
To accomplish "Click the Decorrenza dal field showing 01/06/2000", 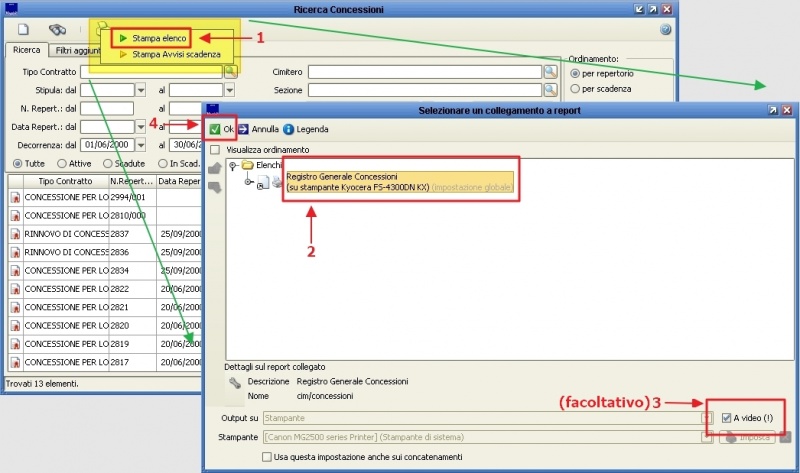I will point(107,145).
